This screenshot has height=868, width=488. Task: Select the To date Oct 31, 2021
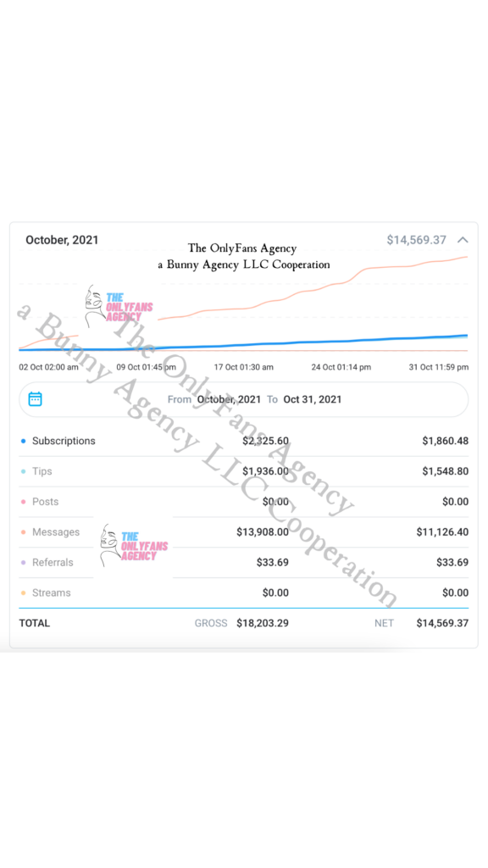tap(313, 399)
